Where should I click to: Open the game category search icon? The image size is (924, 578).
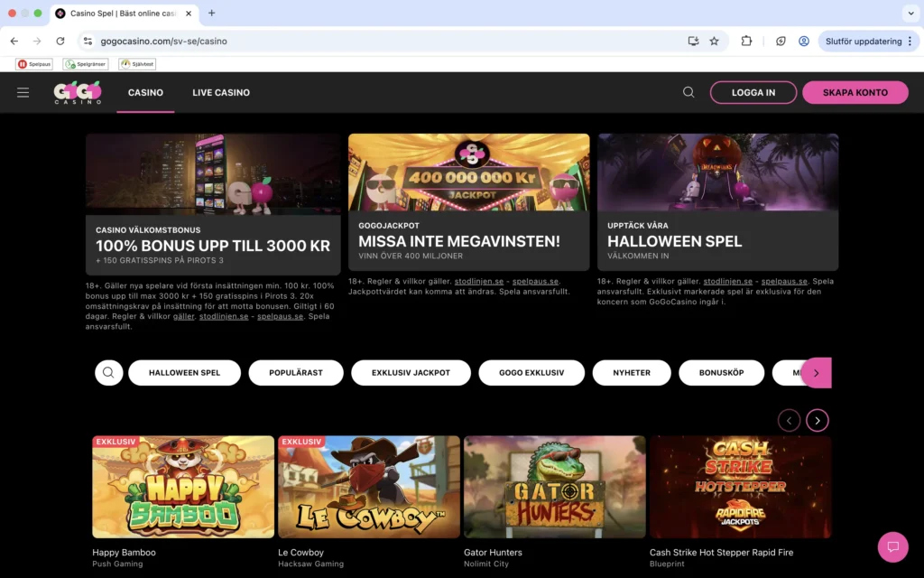click(108, 372)
